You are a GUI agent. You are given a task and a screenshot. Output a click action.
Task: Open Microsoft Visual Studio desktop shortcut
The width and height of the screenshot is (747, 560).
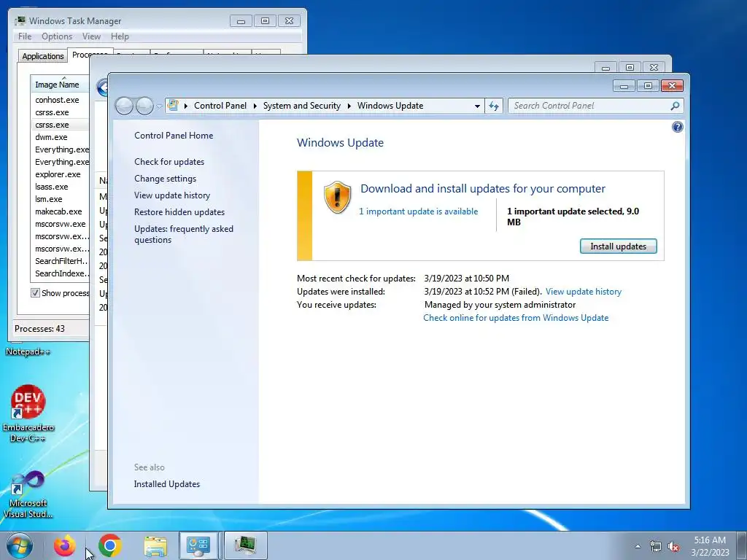[x=28, y=494]
